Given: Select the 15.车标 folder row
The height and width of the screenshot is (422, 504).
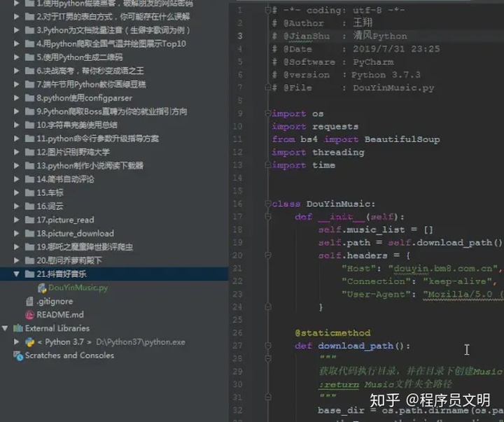Looking at the screenshot, I should point(114,192).
